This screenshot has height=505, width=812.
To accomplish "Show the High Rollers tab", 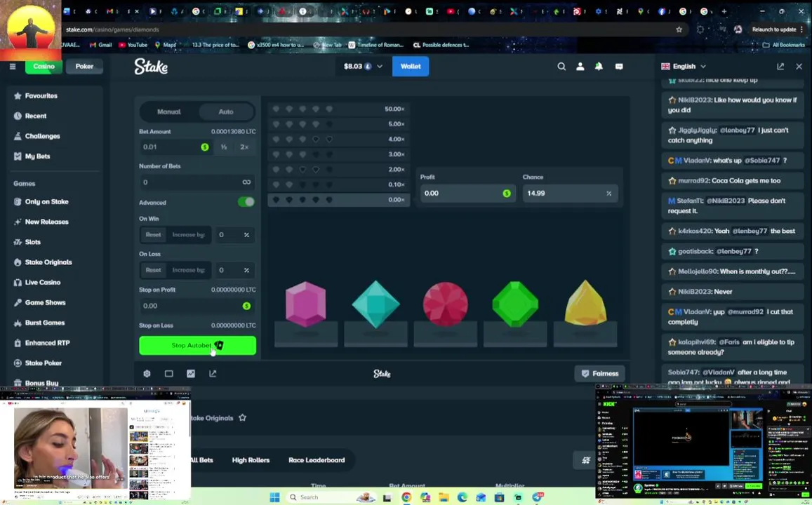I will (x=251, y=460).
